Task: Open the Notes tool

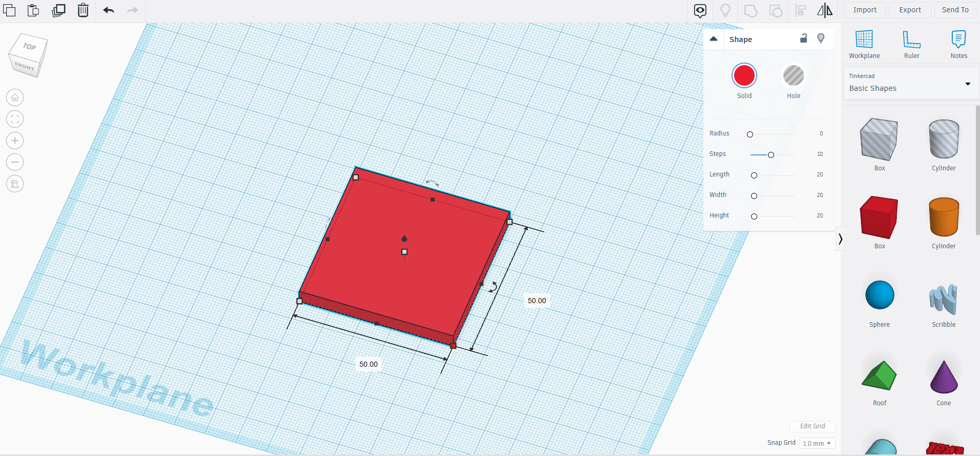Action: (x=959, y=44)
